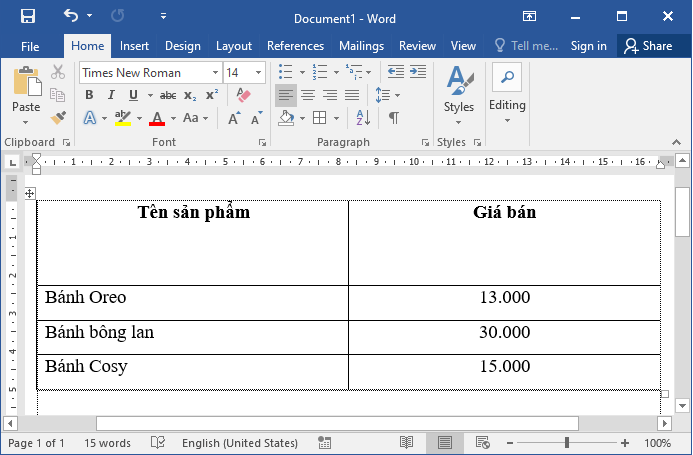Screen dimensions: 693x455
Task: Expand the font size dropdown
Action: click(x=259, y=73)
